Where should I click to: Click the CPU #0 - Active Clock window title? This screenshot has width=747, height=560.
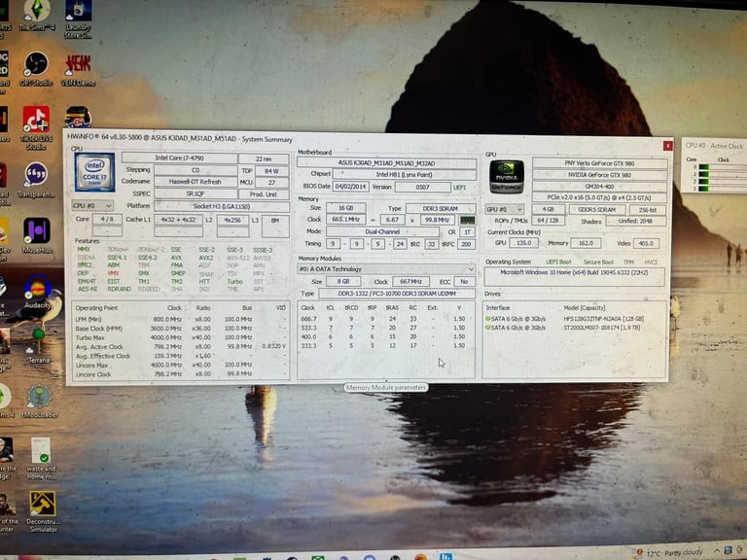[x=714, y=146]
